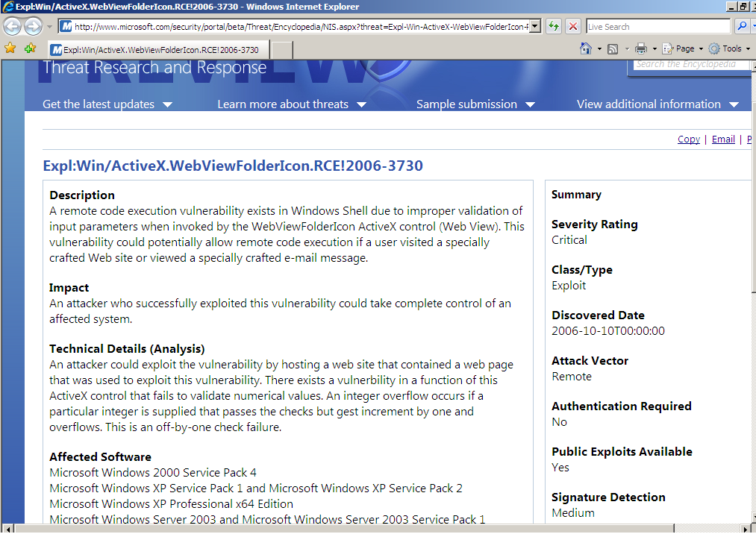Open Learn more about threats menu
This screenshot has width=756, height=534.
pyautogui.click(x=292, y=104)
